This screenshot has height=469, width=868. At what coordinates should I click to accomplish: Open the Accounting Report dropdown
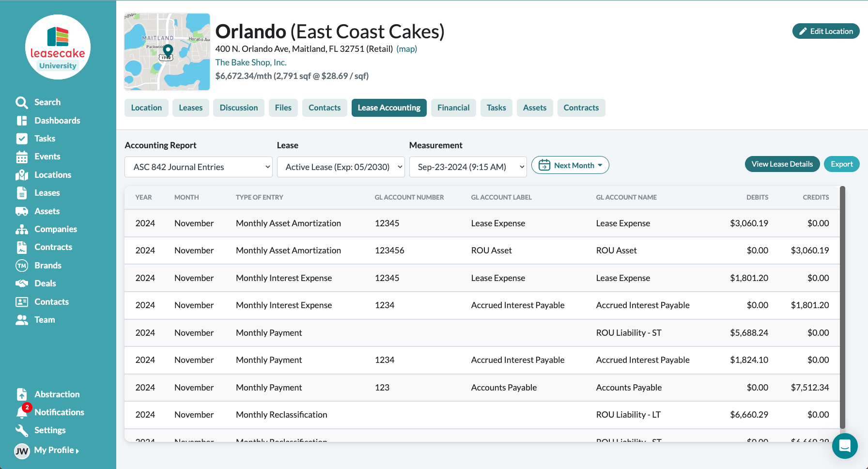coord(198,167)
